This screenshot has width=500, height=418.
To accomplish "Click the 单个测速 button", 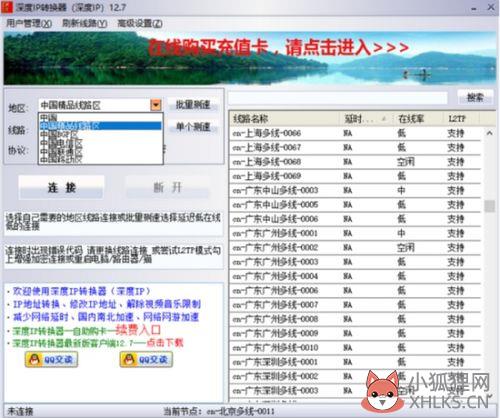I will (193, 127).
